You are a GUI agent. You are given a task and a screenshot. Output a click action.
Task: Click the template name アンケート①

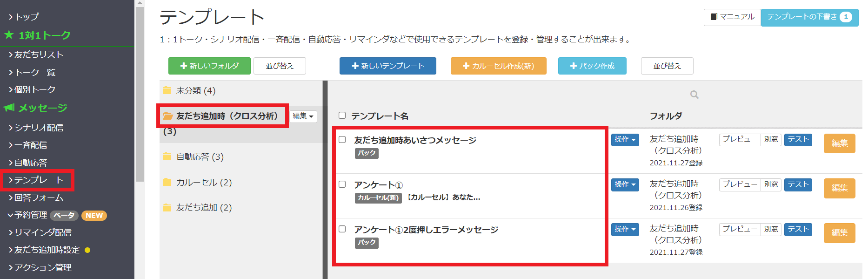[378, 185]
